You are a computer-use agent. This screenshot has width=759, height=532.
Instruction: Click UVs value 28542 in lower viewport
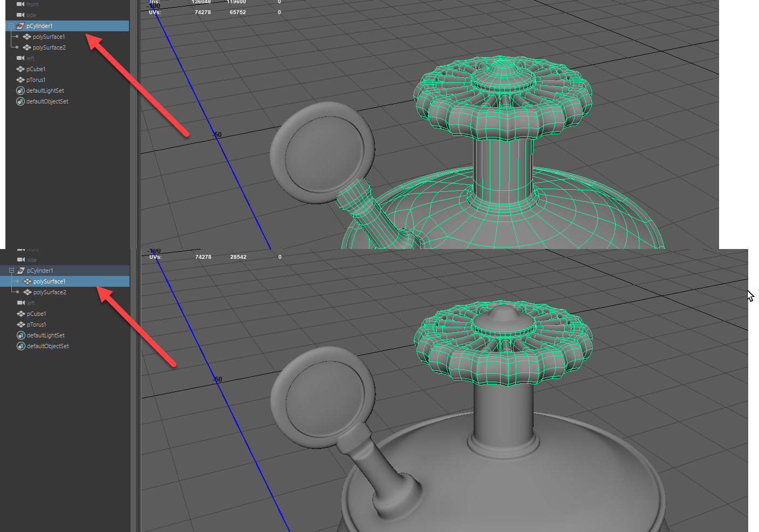click(238, 257)
